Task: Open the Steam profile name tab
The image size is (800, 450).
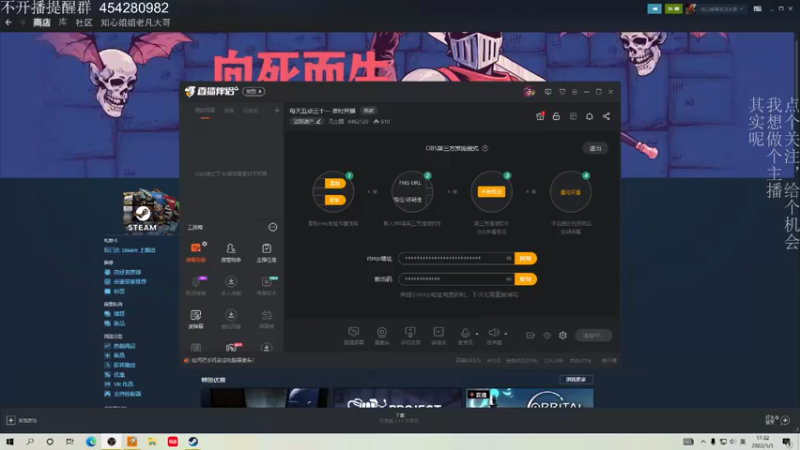Action: 135,22
